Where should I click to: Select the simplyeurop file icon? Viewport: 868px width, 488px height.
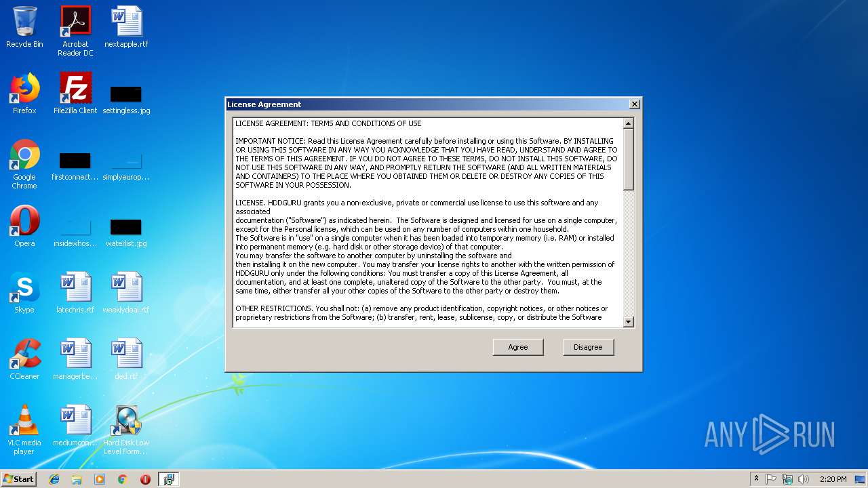click(126, 167)
